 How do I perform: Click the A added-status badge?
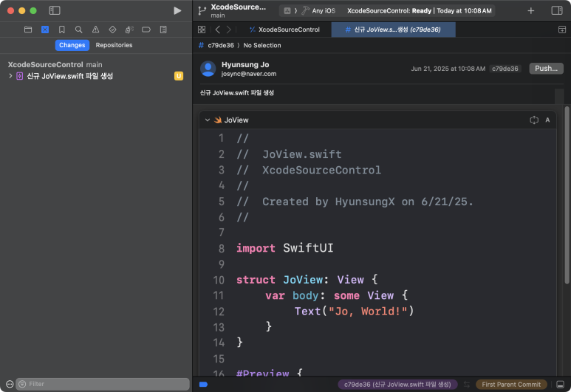(547, 120)
